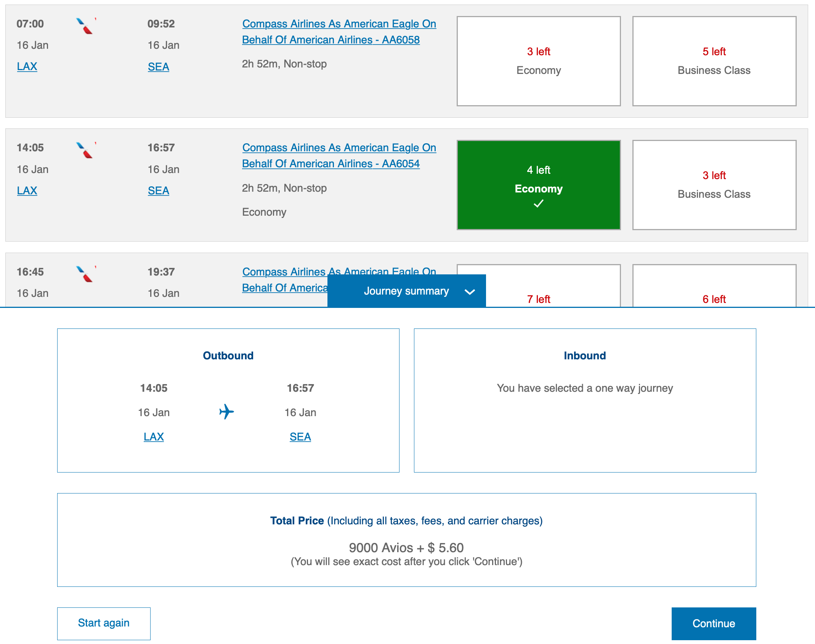This screenshot has height=644, width=815.
Task: Click the 19:37 arrival time
Action: point(161,272)
